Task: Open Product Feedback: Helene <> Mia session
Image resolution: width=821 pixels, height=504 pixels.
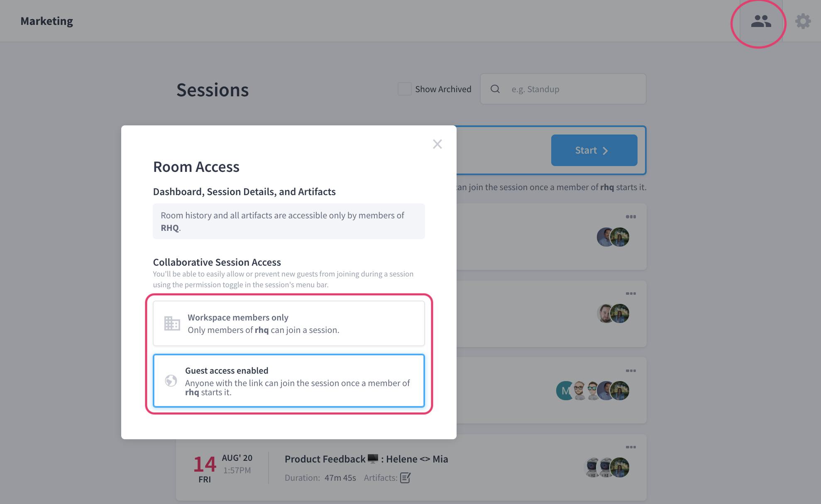Action: point(366,459)
